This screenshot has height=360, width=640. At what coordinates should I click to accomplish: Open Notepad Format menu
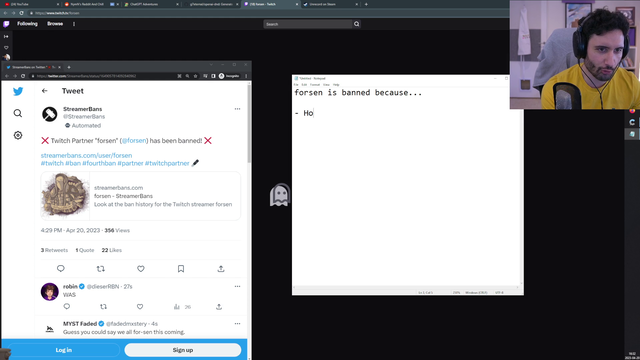pos(315,84)
